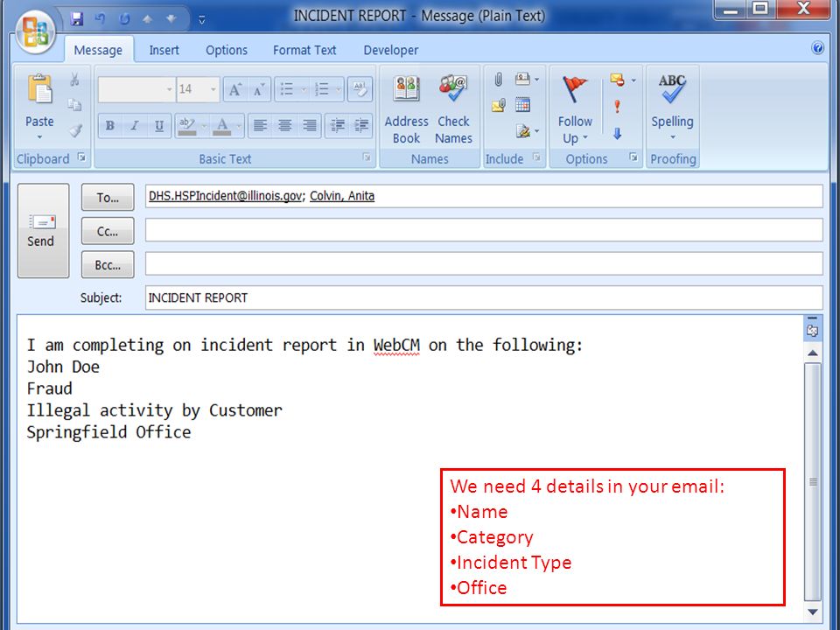Clear all formatting
Screen dimensions: 840x630
click(x=360, y=89)
